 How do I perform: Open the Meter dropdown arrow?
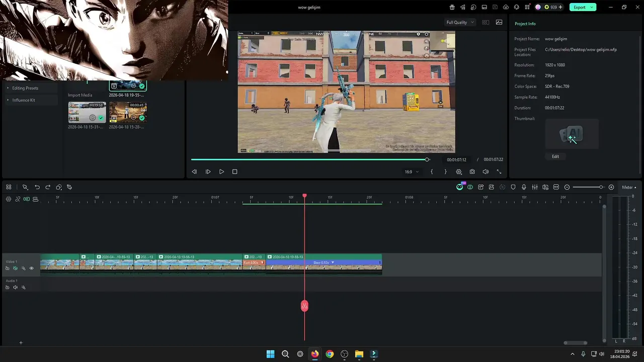click(x=634, y=188)
